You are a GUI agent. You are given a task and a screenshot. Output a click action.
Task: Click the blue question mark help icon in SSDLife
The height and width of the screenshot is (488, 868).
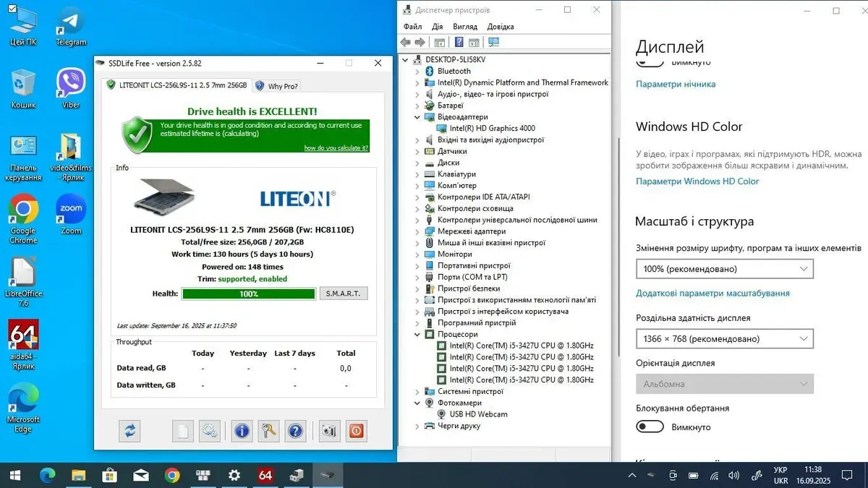295,431
